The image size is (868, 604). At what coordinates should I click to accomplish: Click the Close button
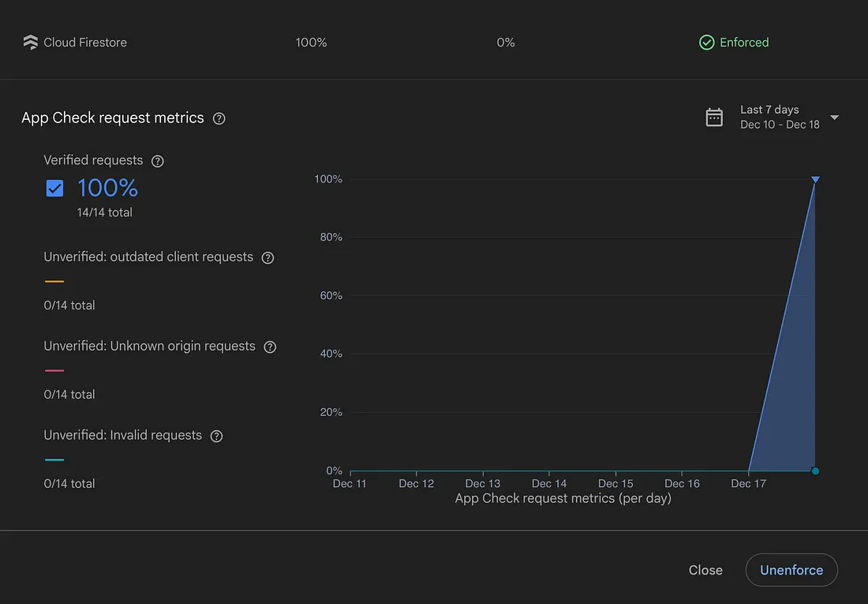pyautogui.click(x=705, y=570)
